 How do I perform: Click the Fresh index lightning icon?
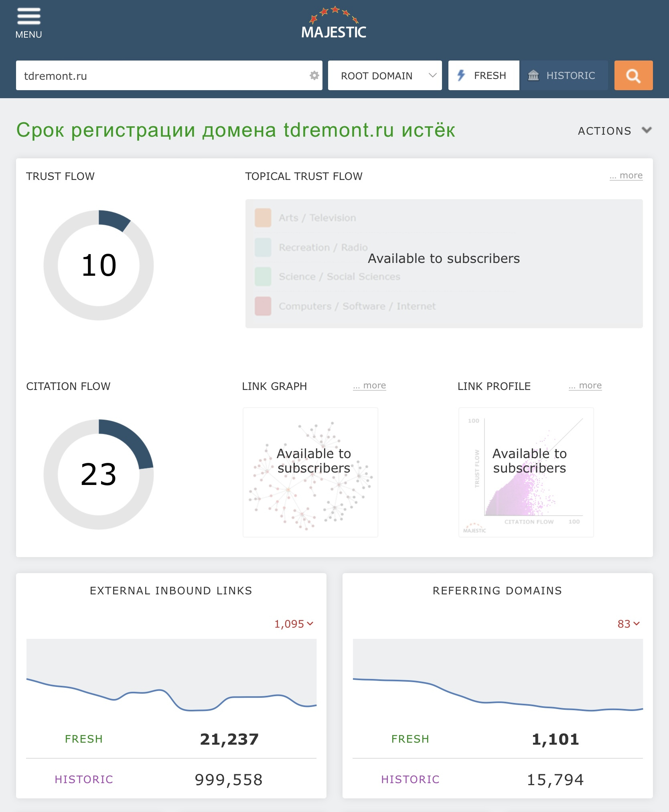click(461, 75)
